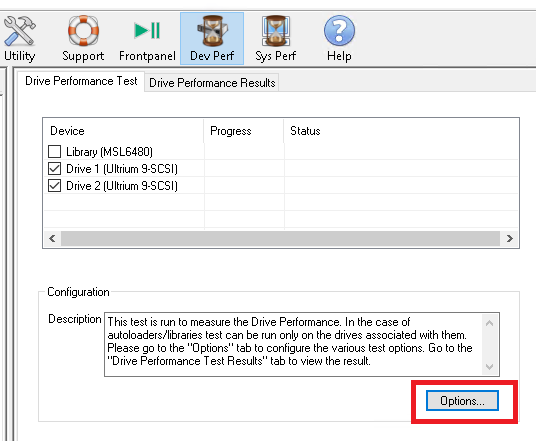Click the device list left scroll arrow

[52, 238]
